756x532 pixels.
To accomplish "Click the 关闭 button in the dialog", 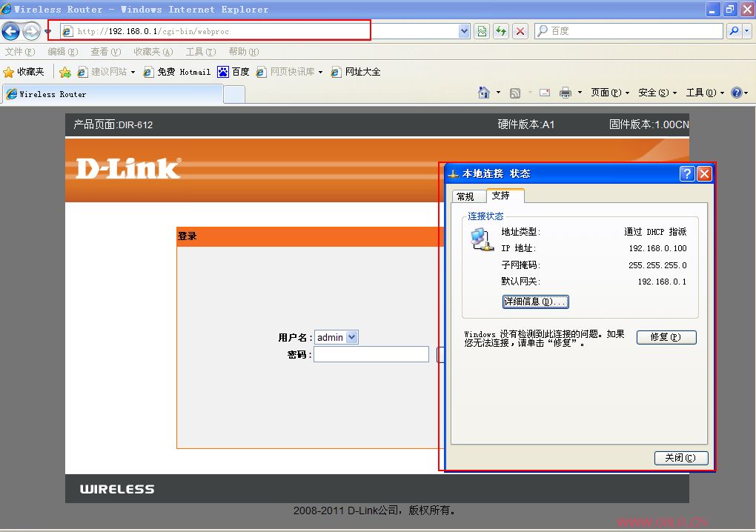I will (680, 457).
